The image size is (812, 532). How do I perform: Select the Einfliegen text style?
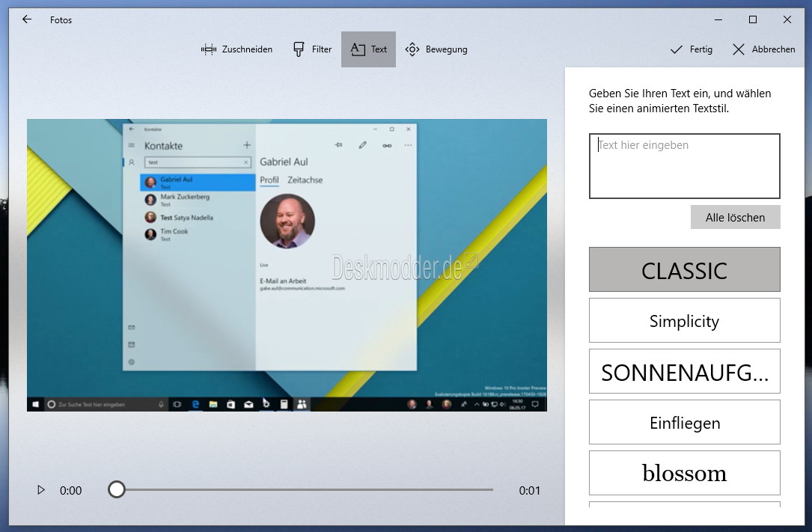[684, 422]
